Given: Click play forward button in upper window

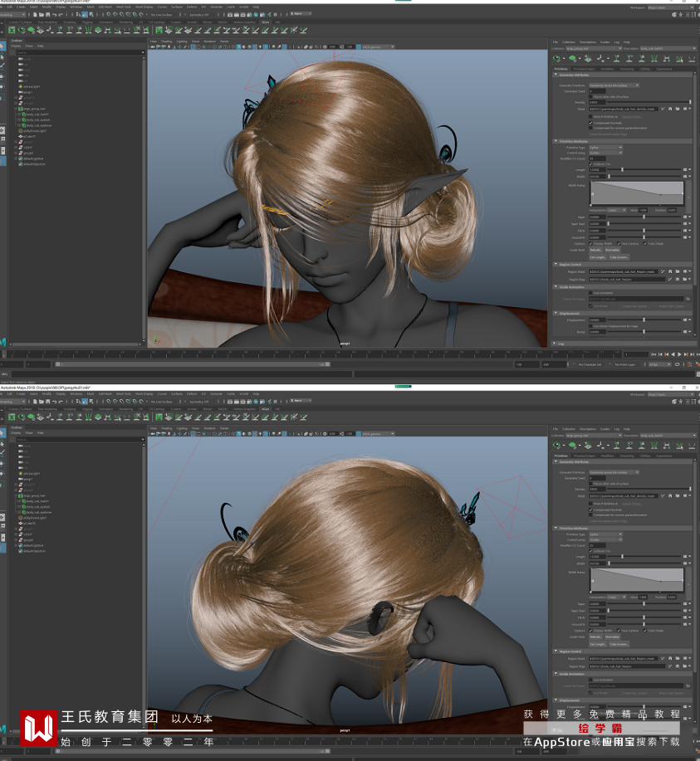Looking at the screenshot, I should click(x=679, y=354).
